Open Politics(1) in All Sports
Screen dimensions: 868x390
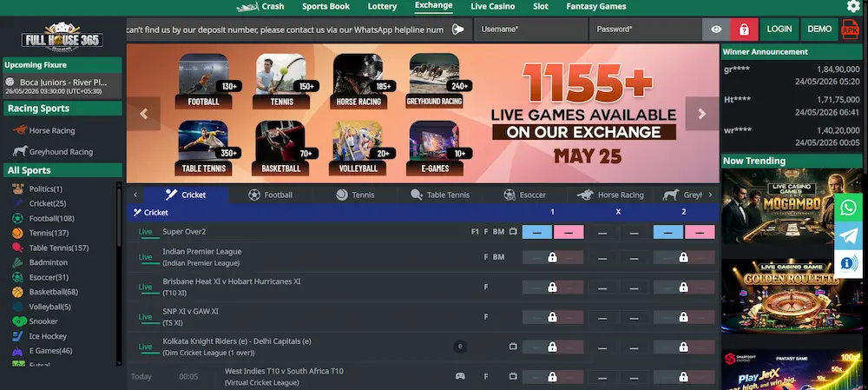(37, 188)
